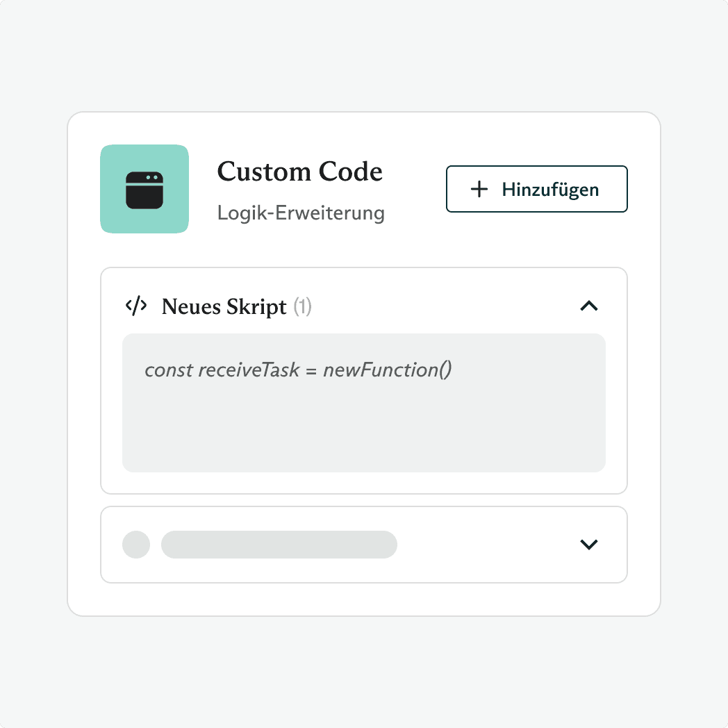The image size is (728, 728).
Task: Click the Hinzufügen button label text
Action: click(550, 189)
